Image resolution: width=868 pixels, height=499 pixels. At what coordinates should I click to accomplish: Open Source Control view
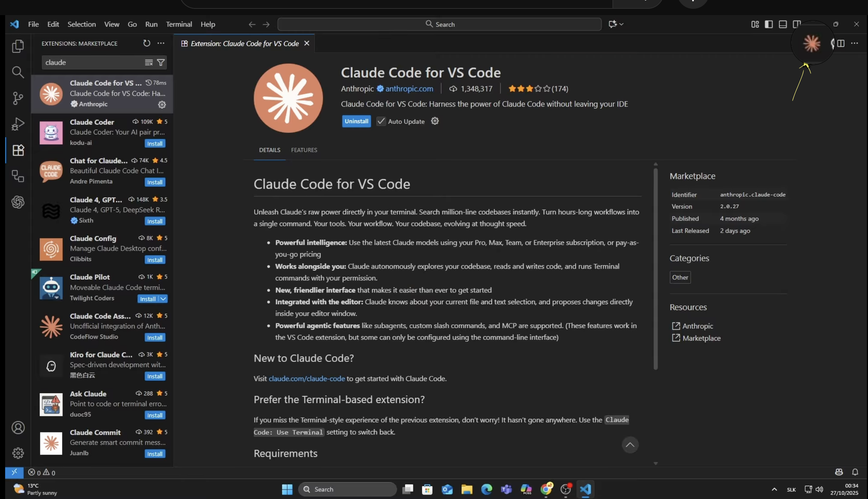(x=18, y=98)
